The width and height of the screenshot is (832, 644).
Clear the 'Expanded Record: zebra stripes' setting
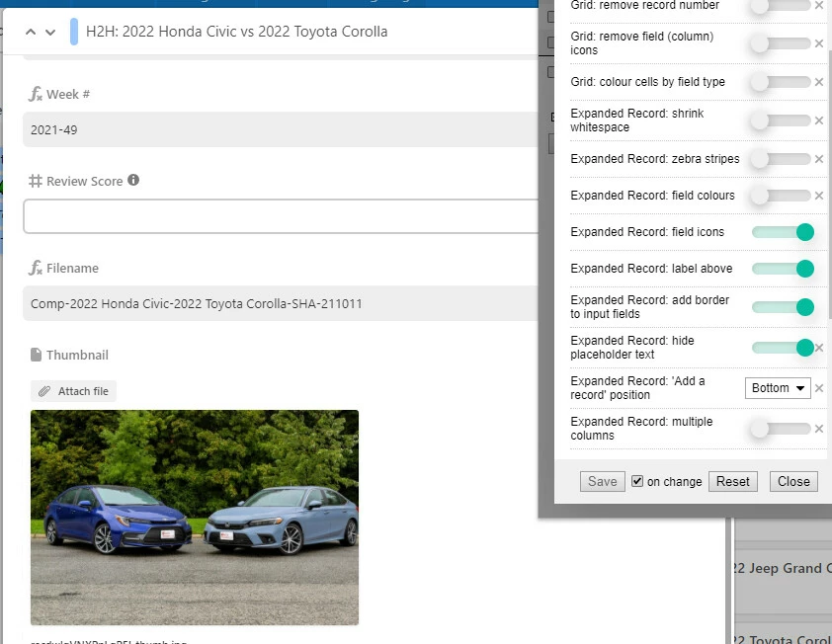[x=819, y=159]
